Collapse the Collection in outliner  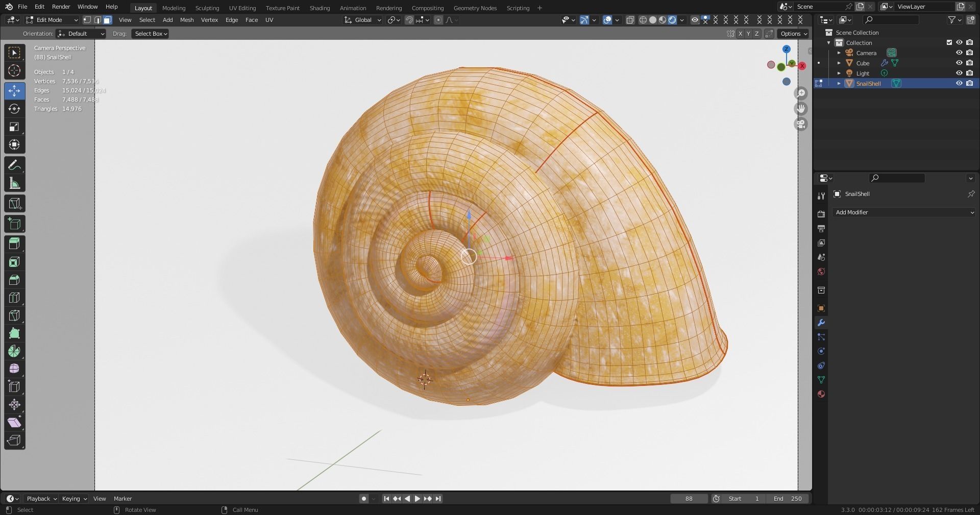(x=828, y=42)
